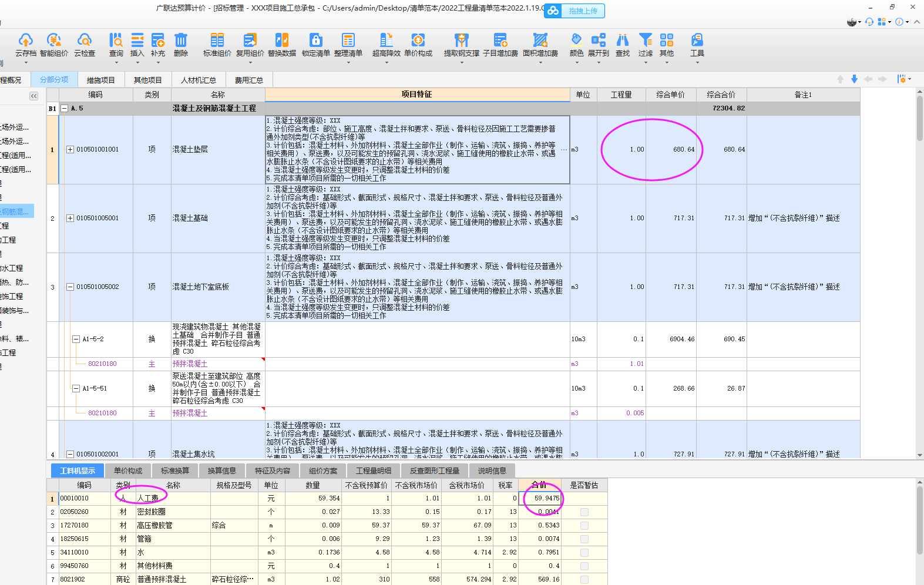Collapse sub-item A1-5-51

pyautogui.click(x=76, y=389)
